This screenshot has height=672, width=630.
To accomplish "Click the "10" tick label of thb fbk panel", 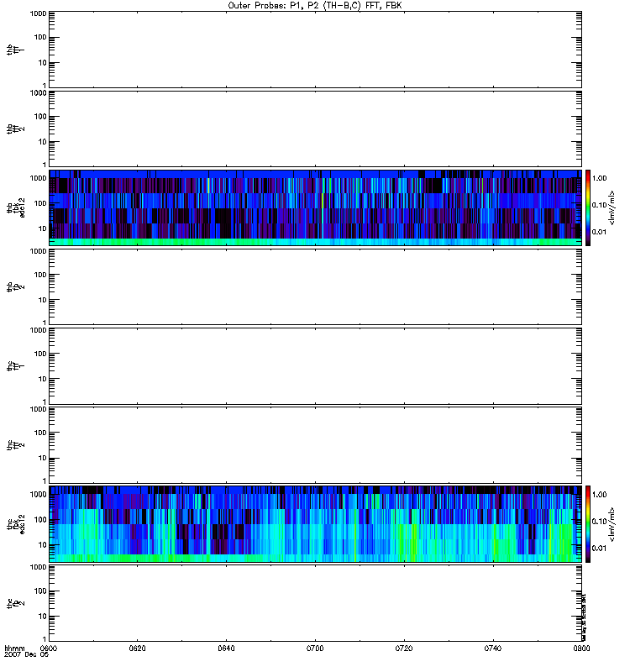I will (x=42, y=228).
